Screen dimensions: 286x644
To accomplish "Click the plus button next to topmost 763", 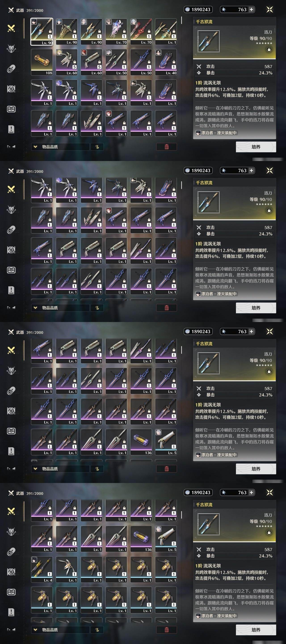I will click(252, 9).
